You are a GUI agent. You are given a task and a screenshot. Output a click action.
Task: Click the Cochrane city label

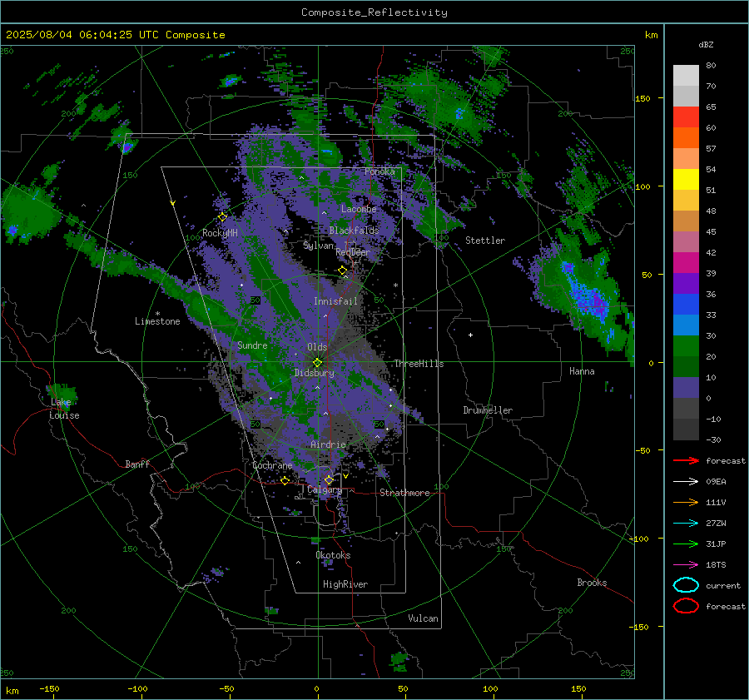pyautogui.click(x=272, y=465)
